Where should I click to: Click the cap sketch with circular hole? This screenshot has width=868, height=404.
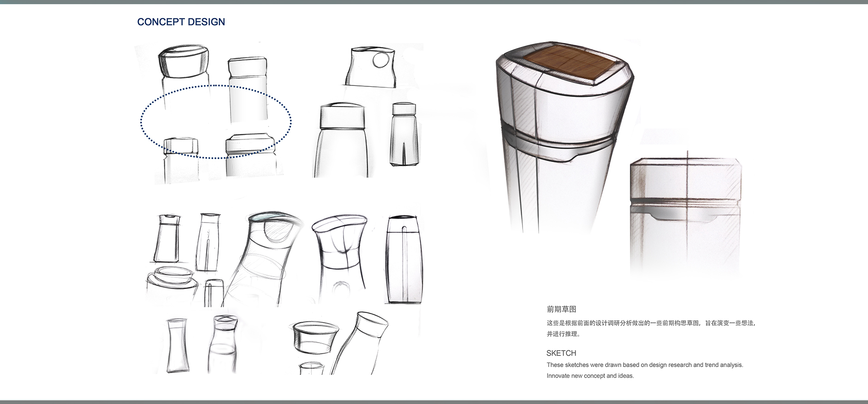pyautogui.click(x=371, y=67)
